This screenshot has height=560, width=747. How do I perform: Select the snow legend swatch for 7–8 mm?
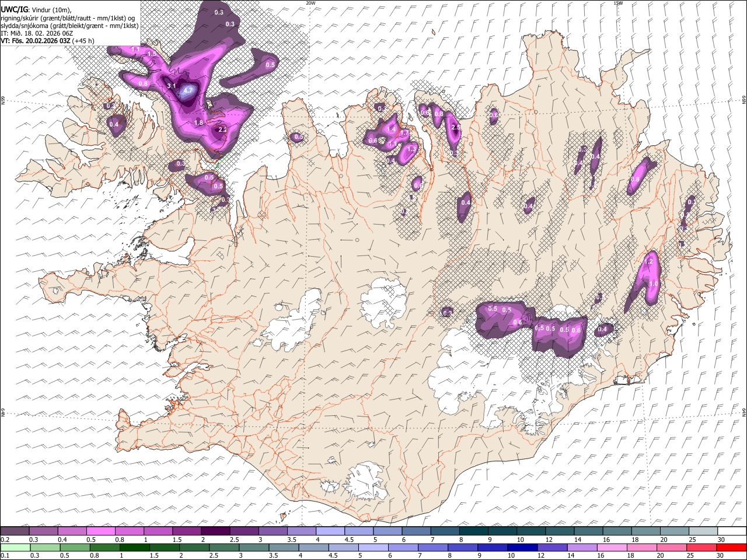(x=445, y=531)
